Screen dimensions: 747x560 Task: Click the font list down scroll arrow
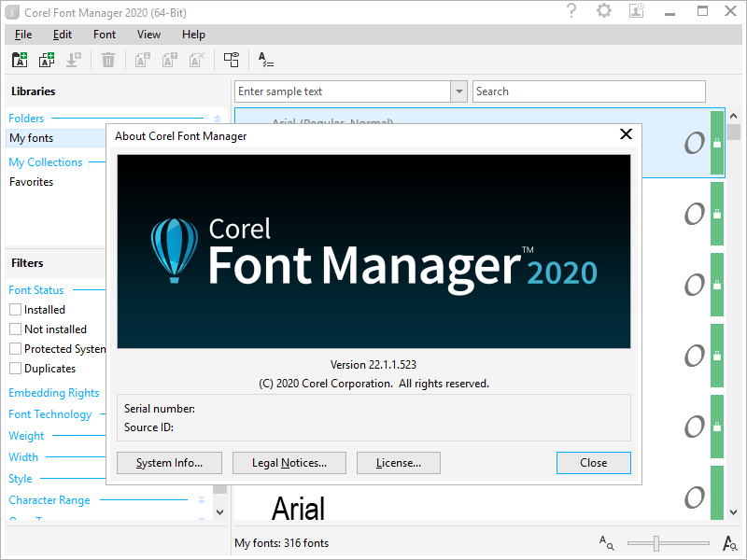(734, 512)
